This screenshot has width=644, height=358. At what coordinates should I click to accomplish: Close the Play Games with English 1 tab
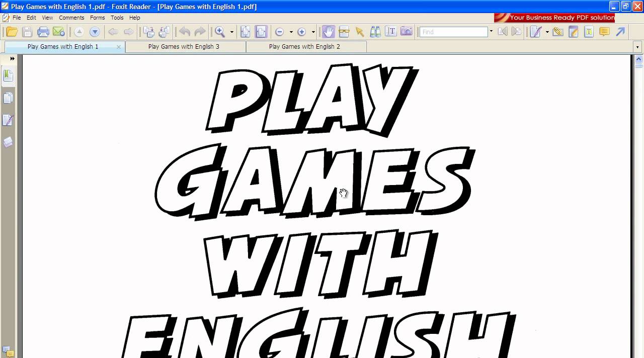[119, 47]
